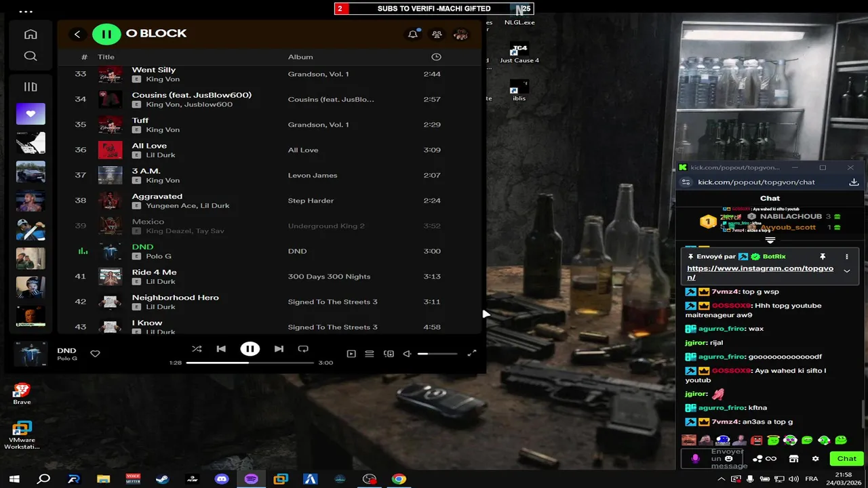Open the Kick chat shop icon
Viewport: 868px width, 488px height.
click(x=793, y=459)
